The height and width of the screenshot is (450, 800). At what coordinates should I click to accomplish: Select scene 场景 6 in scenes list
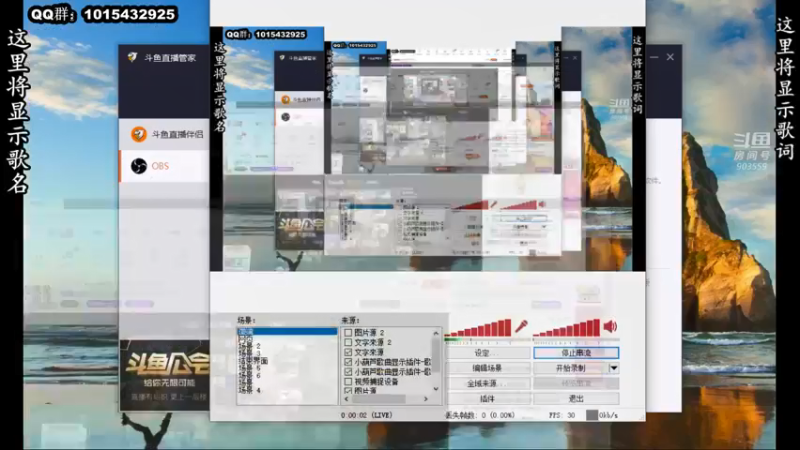(249, 376)
